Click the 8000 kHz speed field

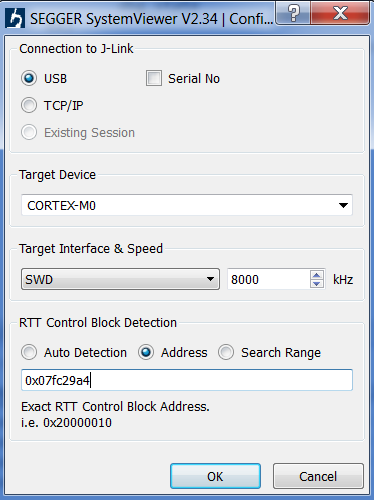pos(269,279)
